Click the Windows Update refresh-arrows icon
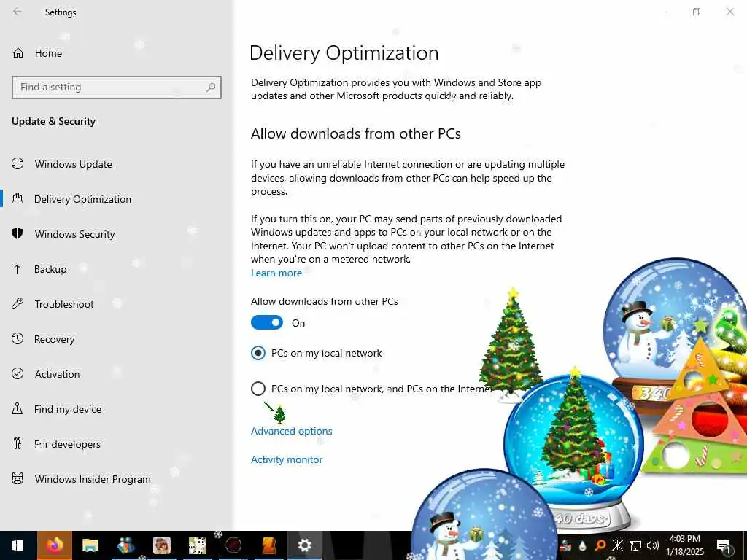 pos(18,164)
